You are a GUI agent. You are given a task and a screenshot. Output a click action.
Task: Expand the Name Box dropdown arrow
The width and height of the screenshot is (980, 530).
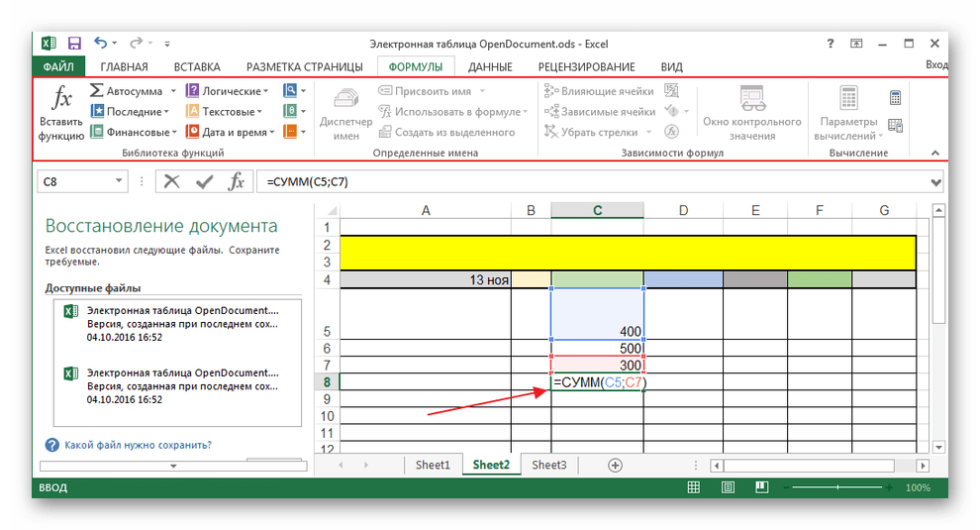pos(119,181)
